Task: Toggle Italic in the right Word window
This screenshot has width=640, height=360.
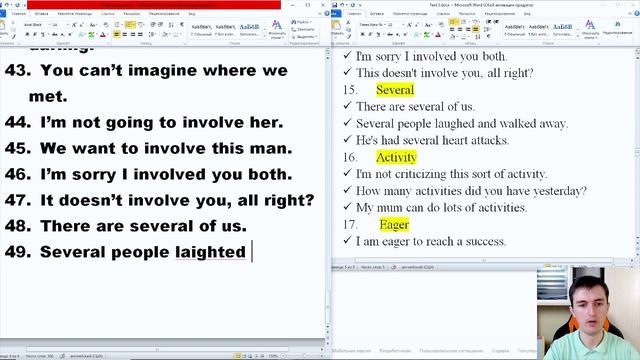Action: (370, 35)
